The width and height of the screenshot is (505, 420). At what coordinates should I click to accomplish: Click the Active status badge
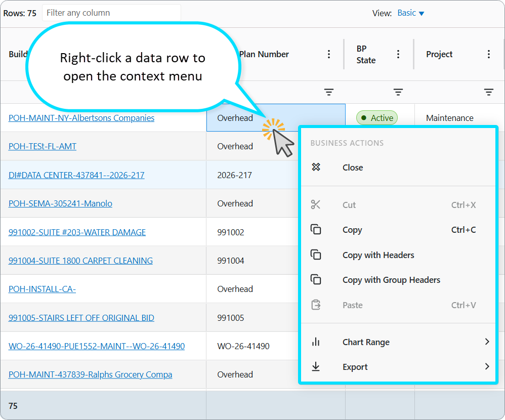[x=377, y=118]
